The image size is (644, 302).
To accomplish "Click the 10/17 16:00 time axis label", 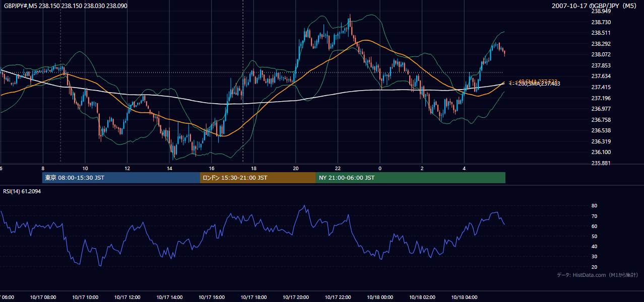I will click(x=212, y=297).
